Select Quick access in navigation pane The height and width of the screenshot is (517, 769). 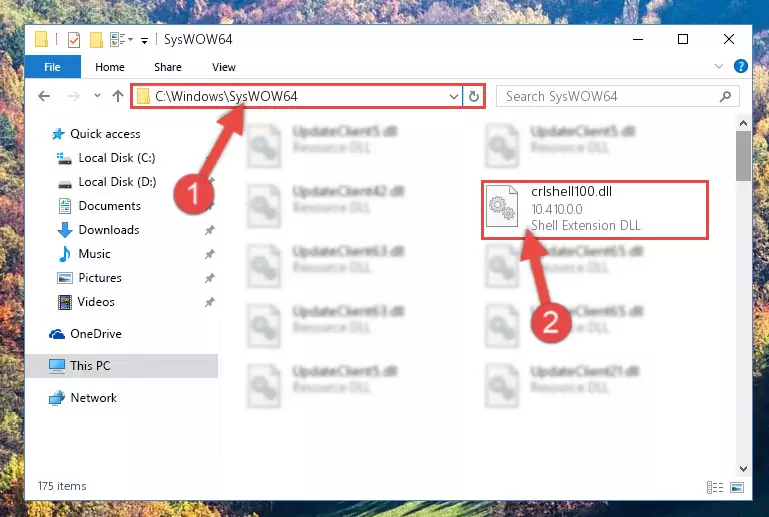click(x=105, y=134)
